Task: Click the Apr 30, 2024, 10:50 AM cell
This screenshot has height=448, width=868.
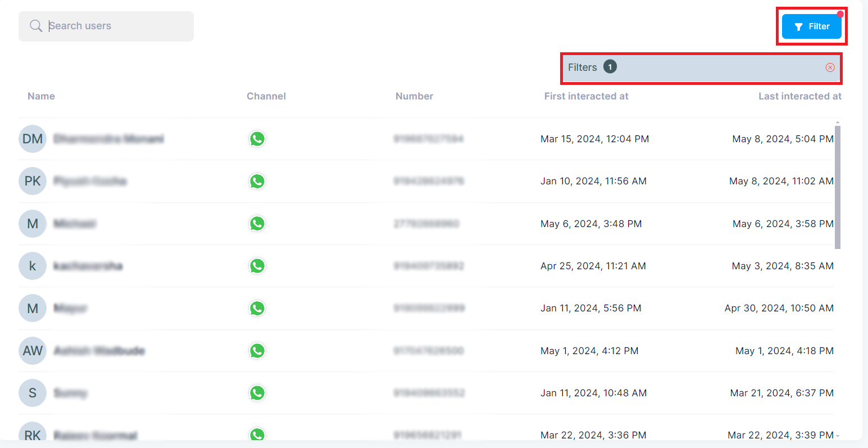Action: click(779, 308)
